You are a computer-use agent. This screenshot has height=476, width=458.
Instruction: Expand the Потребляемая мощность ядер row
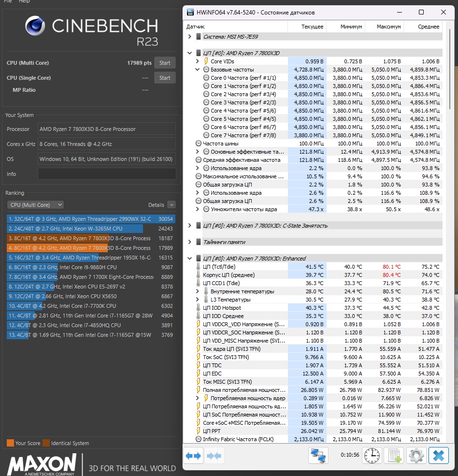[x=197, y=398]
